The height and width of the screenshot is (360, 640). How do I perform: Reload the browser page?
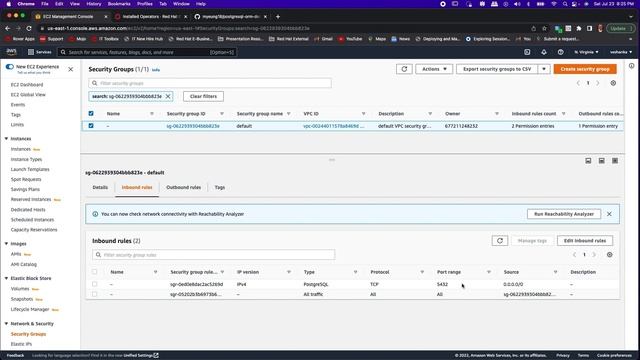pyautogui.click(x=29, y=29)
